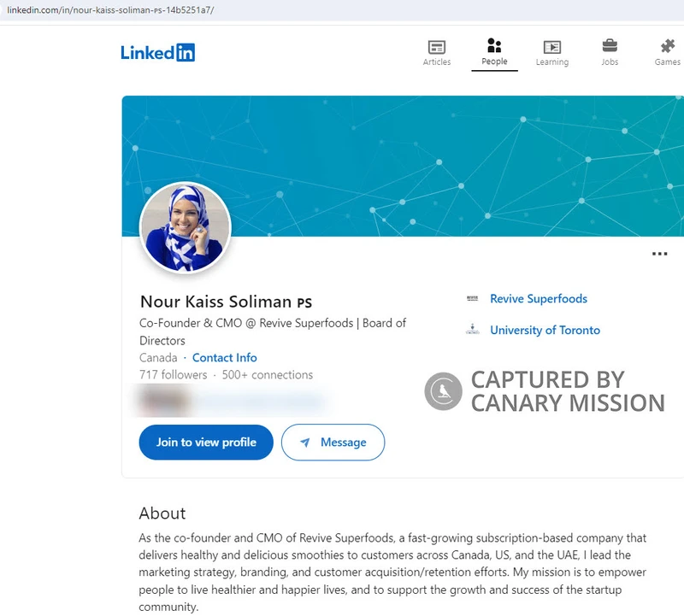Viewport: 684px width, 616px height.
Task: Open the Jobs section
Action: [610, 53]
